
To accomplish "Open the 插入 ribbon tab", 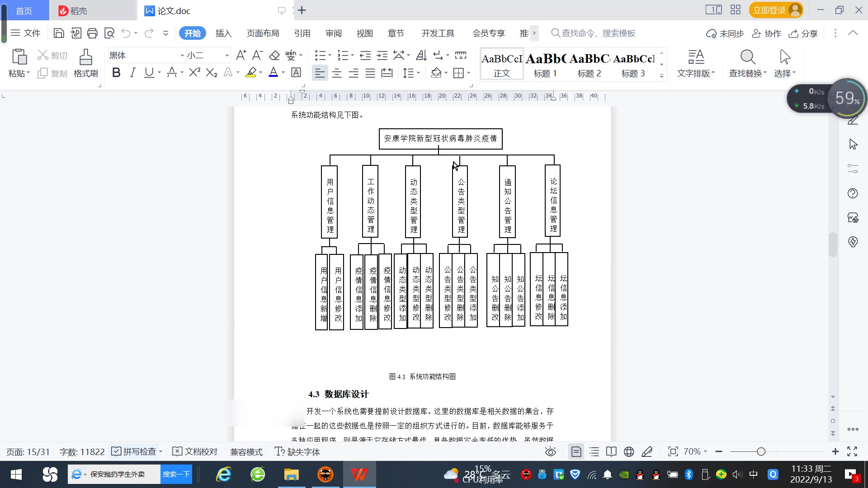I will (x=223, y=33).
